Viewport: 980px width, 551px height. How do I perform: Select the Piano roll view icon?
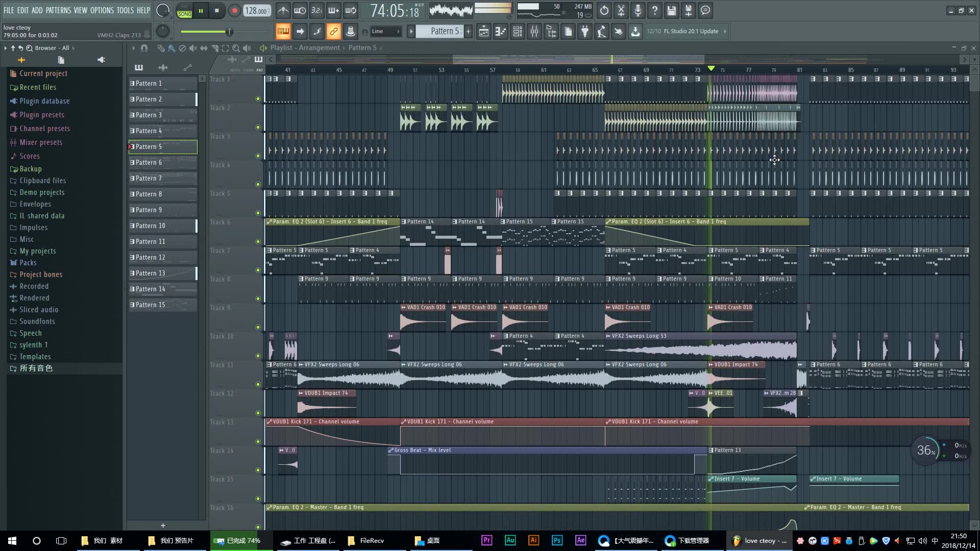click(x=500, y=31)
